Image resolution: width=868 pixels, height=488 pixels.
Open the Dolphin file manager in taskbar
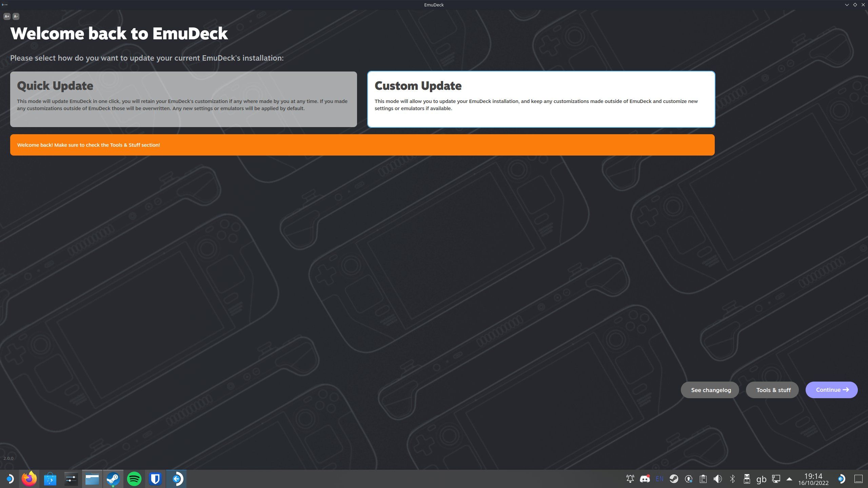click(x=92, y=479)
